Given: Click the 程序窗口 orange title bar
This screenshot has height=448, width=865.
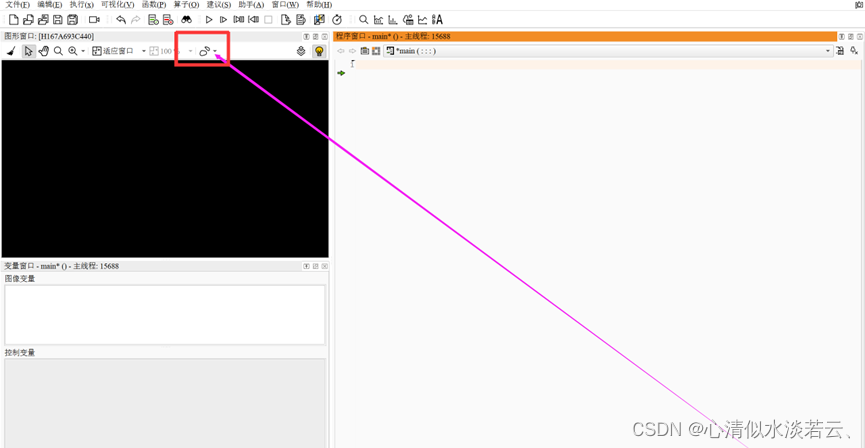Looking at the screenshot, I should [x=585, y=36].
